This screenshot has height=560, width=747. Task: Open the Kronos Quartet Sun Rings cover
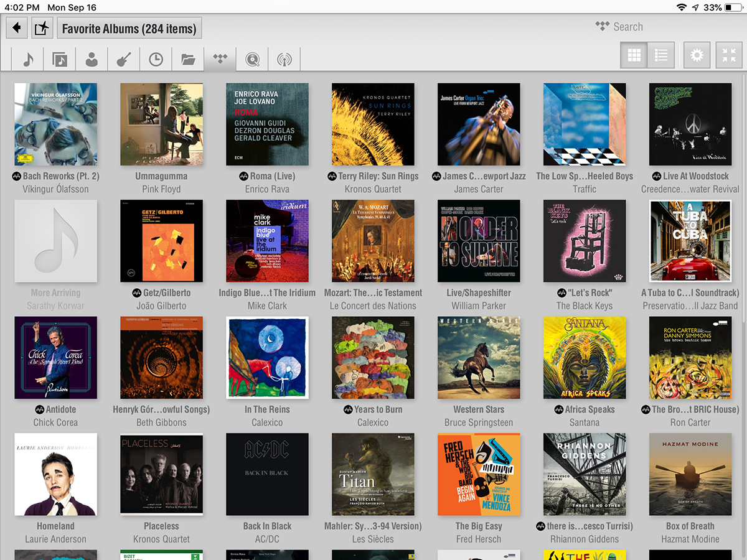[373, 124]
